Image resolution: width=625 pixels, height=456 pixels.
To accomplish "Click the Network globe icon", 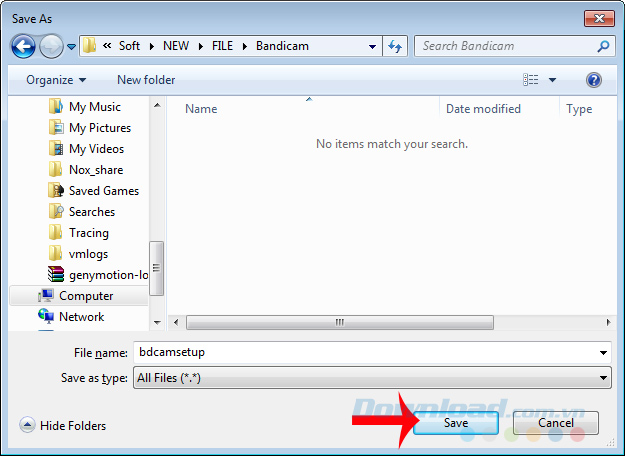I will point(46,316).
